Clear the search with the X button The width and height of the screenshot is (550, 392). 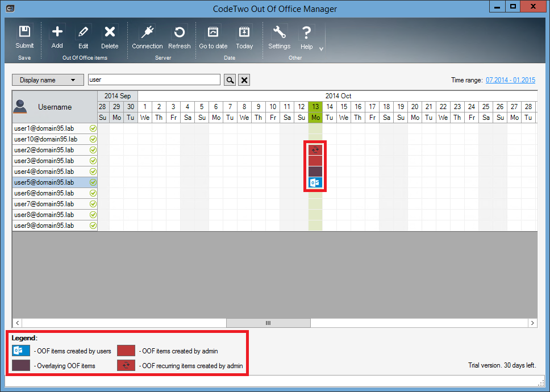pyautogui.click(x=244, y=80)
